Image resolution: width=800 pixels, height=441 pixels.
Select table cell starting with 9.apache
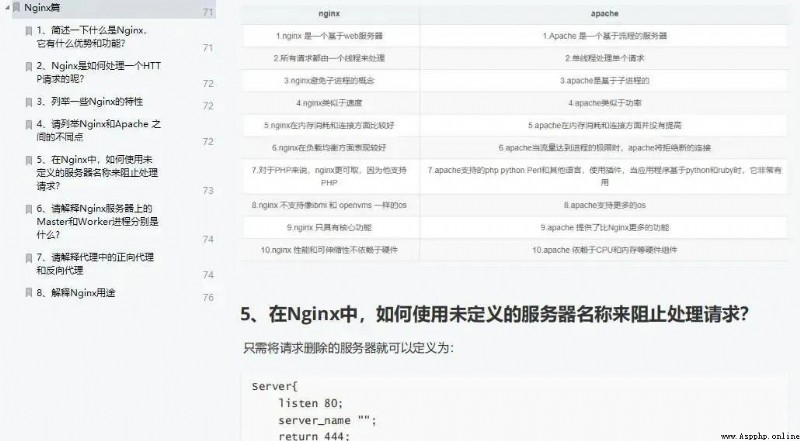[605, 227]
